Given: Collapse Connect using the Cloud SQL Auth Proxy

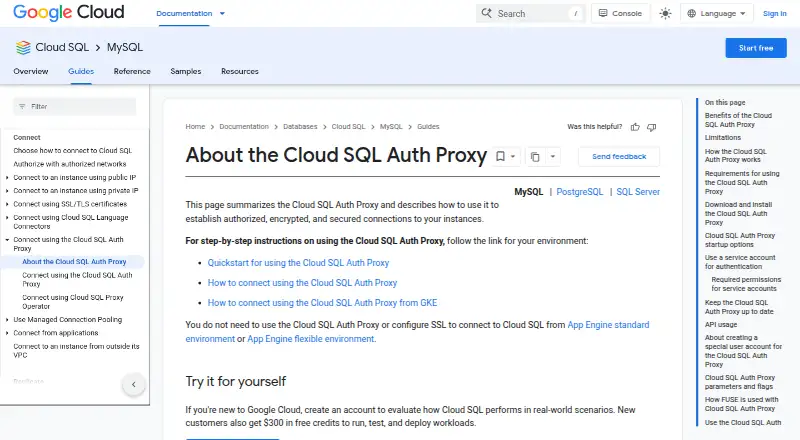Looking at the screenshot, I should tap(7, 239).
